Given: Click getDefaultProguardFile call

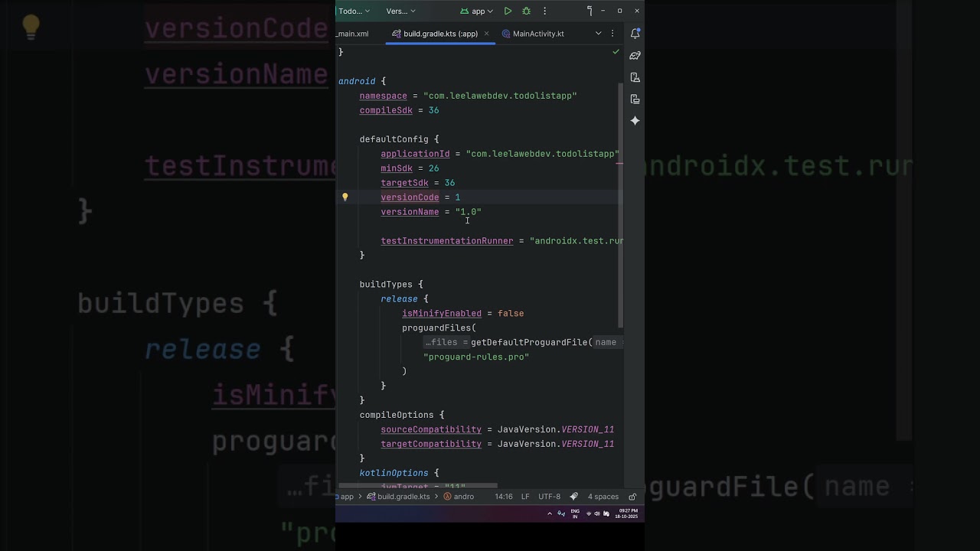Looking at the screenshot, I should (529, 342).
